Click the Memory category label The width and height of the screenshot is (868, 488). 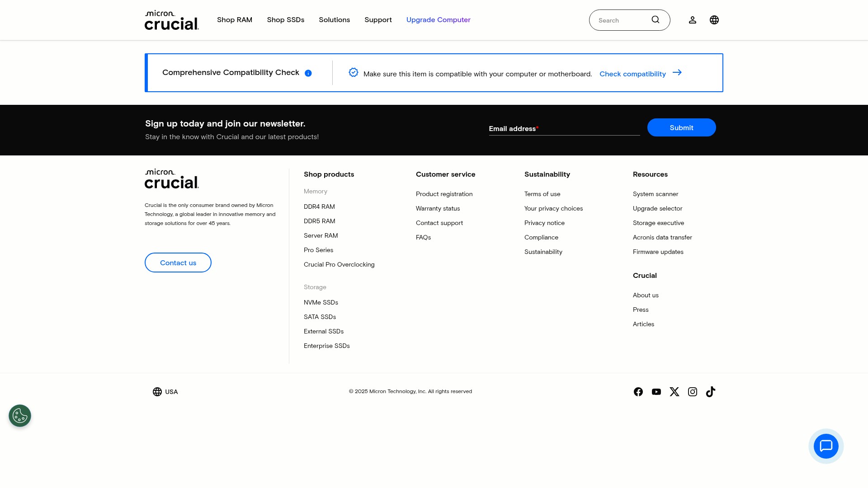coord(316,192)
